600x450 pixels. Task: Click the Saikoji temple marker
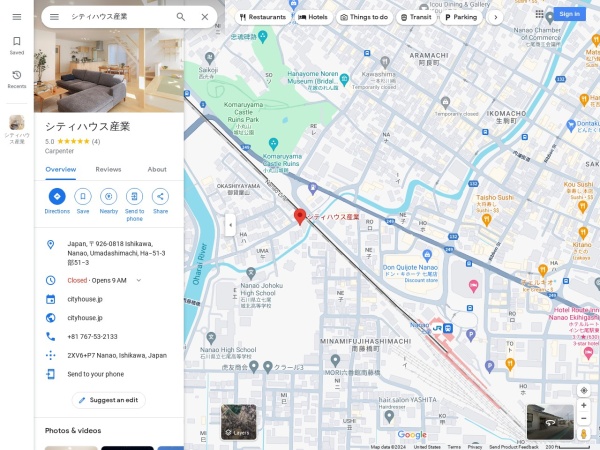(209, 59)
